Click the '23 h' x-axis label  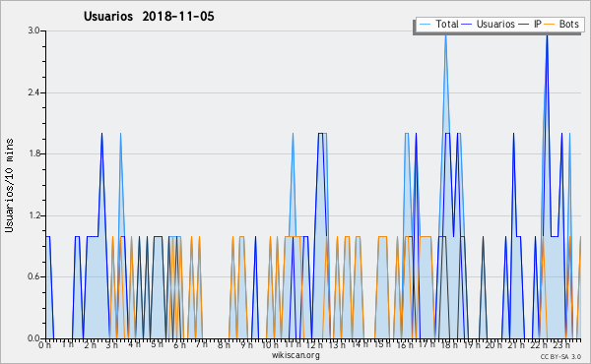(560, 344)
